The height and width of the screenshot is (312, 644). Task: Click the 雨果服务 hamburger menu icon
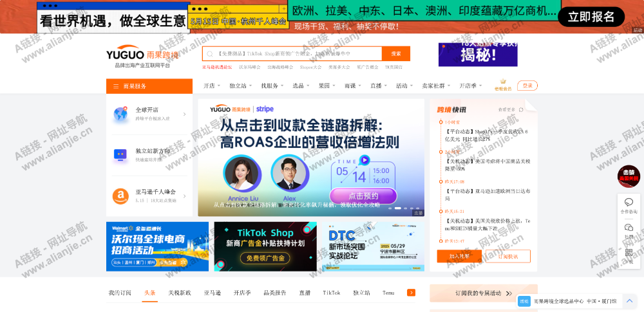[x=116, y=86]
